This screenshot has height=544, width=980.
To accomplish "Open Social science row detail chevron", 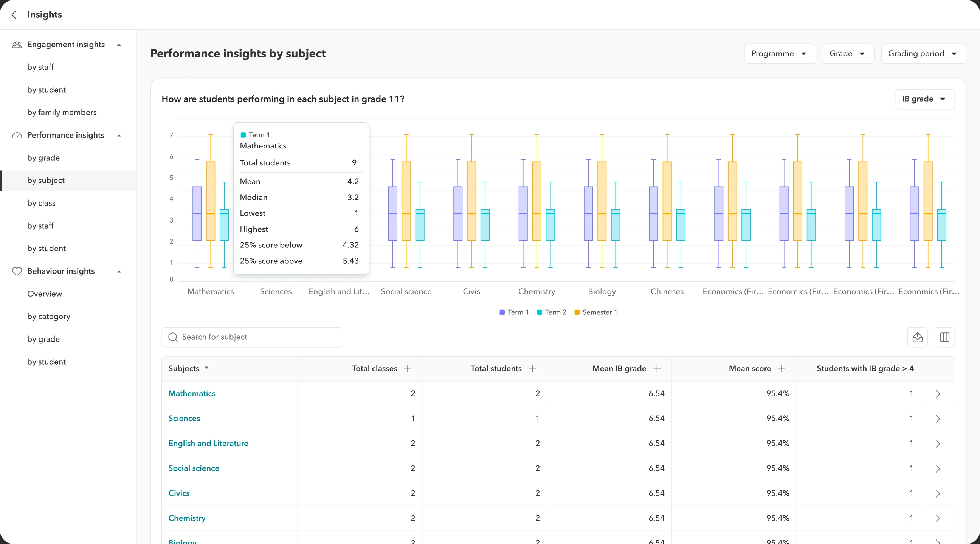I will point(938,469).
